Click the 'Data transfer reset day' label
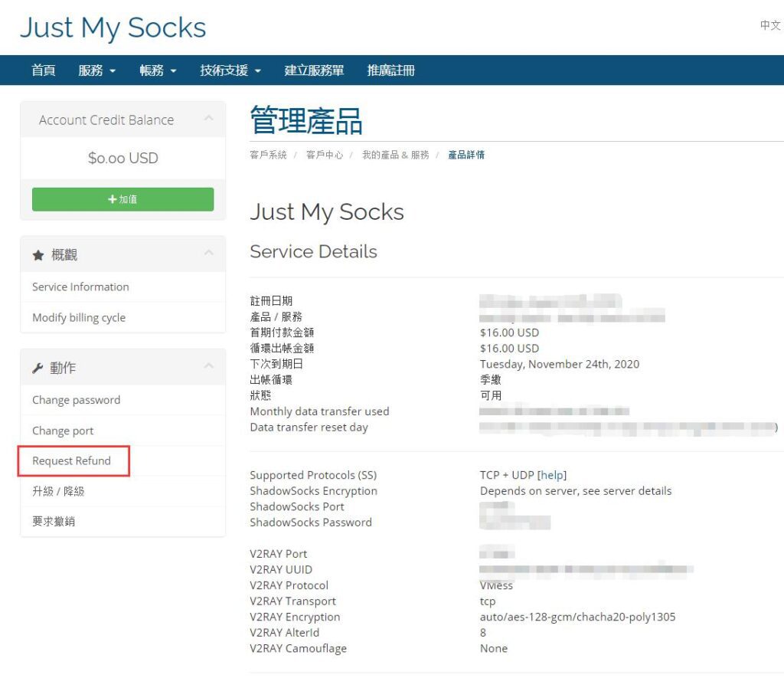 309,427
